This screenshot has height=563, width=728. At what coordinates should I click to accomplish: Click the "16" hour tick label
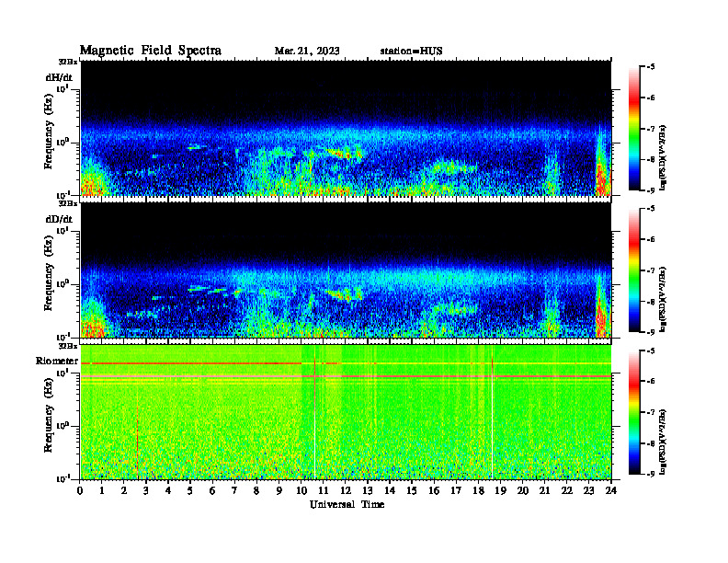tap(434, 490)
